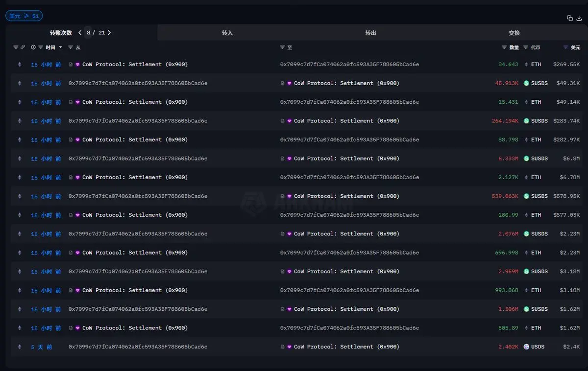Switch to the 交换 tab
This screenshot has height=371, width=588.
click(514, 33)
